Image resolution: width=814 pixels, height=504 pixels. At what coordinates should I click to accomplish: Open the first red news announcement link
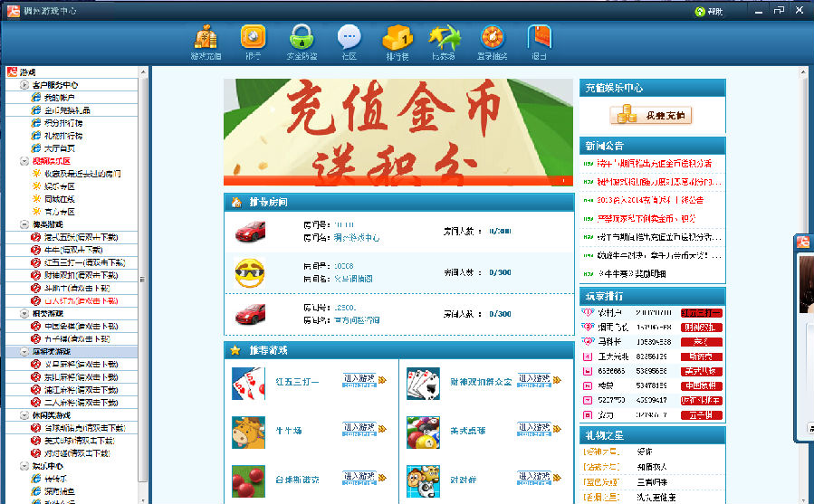coord(654,163)
